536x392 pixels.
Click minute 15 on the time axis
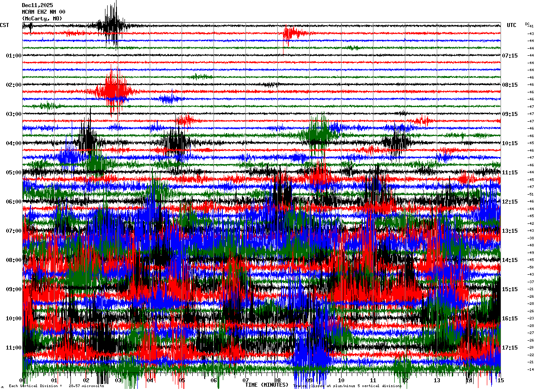click(x=501, y=380)
